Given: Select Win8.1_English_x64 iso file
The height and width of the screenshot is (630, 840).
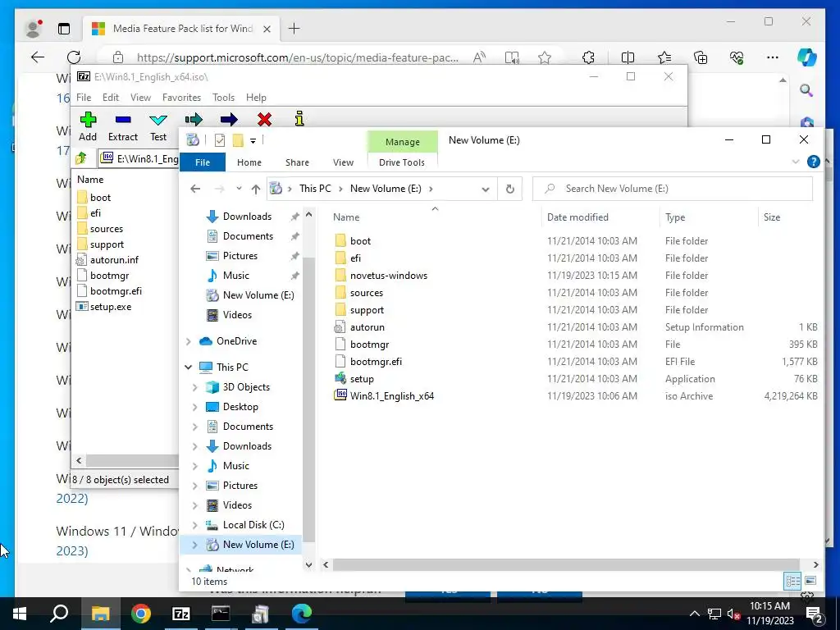Looking at the screenshot, I should (391, 396).
